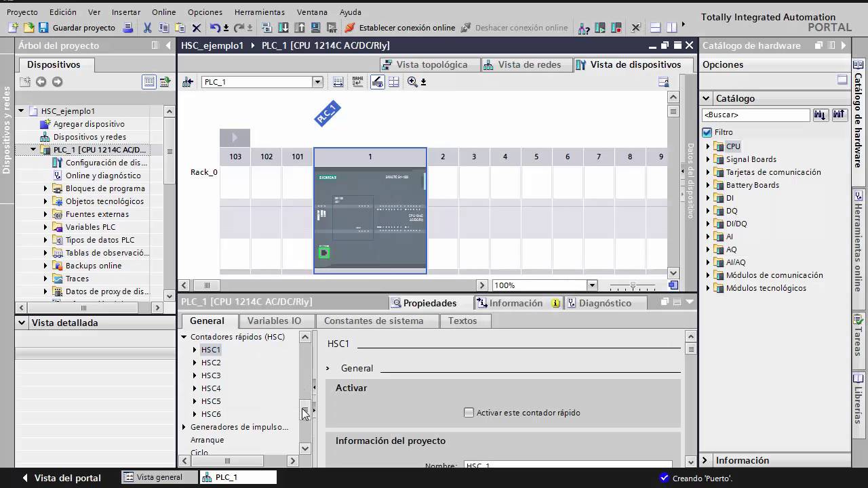Click the Start CPU icon
The height and width of the screenshot is (488, 868).
tap(600, 28)
